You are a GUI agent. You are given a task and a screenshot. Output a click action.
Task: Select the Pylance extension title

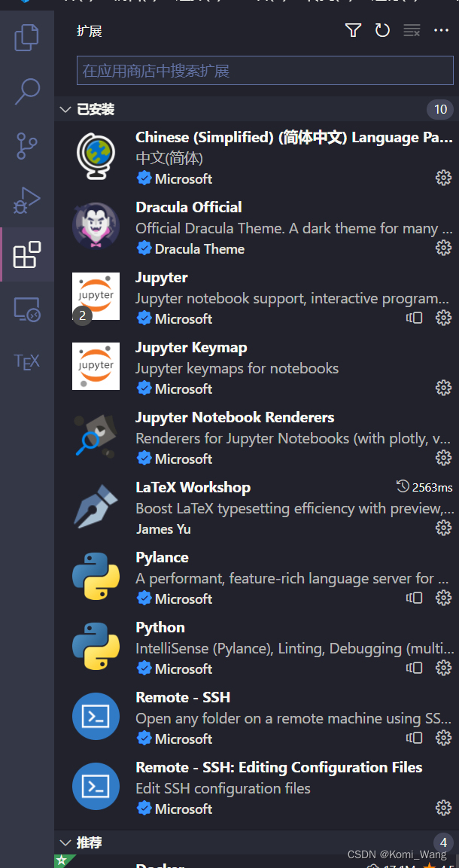[x=162, y=557]
